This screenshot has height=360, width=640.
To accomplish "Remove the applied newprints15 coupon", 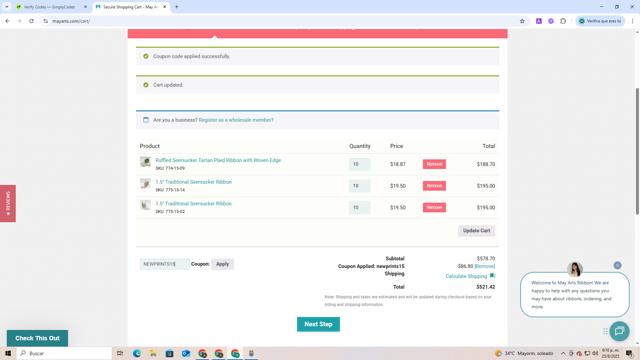I will pos(485,266).
